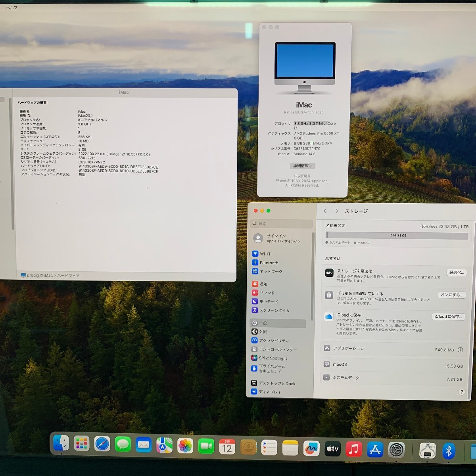
Task: Click iMac20,1 model ID value
Action: pos(85,116)
